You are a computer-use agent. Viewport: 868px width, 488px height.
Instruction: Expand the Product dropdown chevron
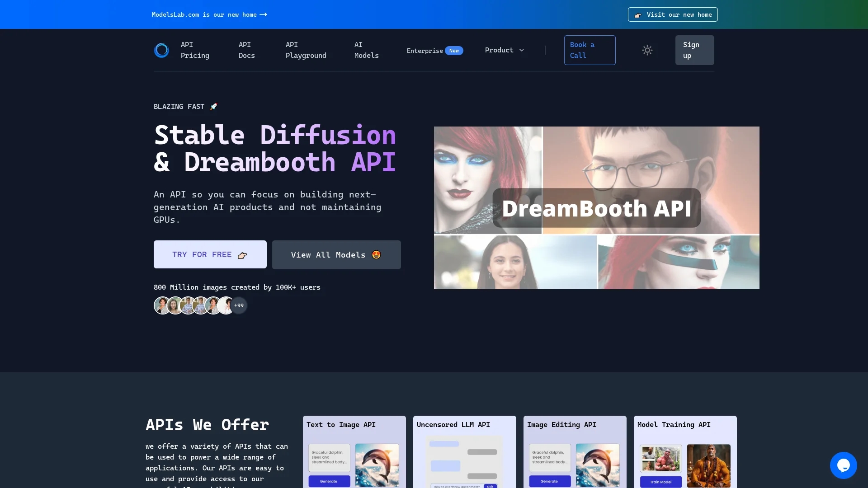(522, 50)
